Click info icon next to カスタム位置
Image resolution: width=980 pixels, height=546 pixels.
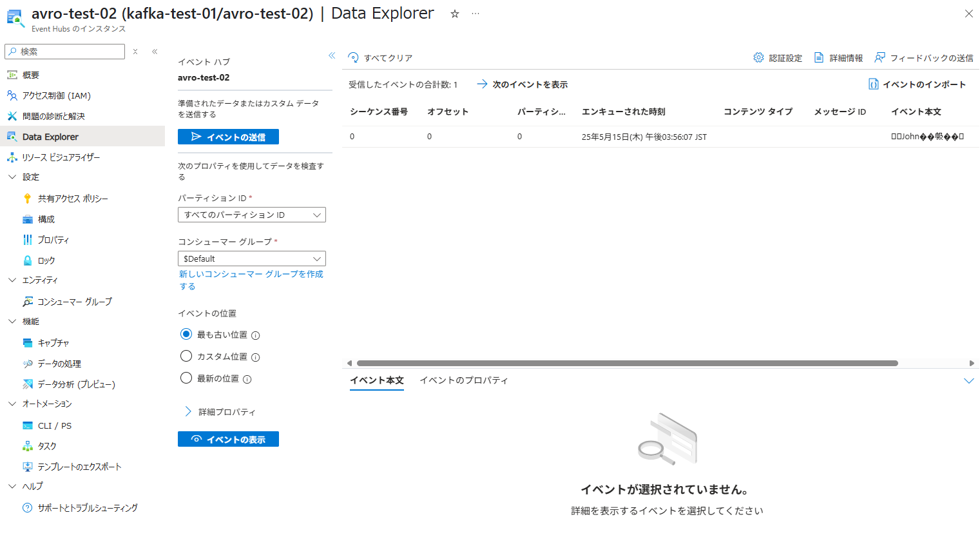click(x=256, y=357)
